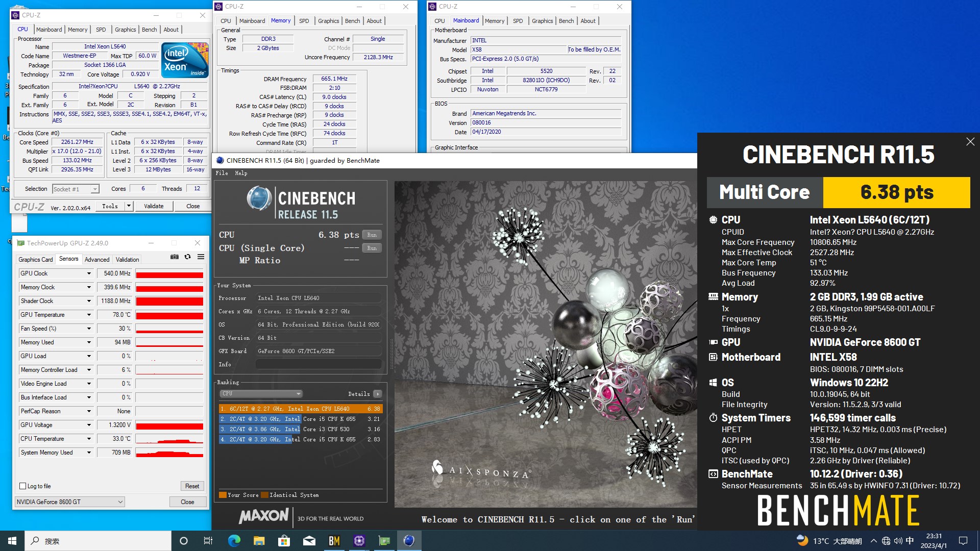
Task: Click the taskbar clock showing 23:31
Action: (x=934, y=541)
